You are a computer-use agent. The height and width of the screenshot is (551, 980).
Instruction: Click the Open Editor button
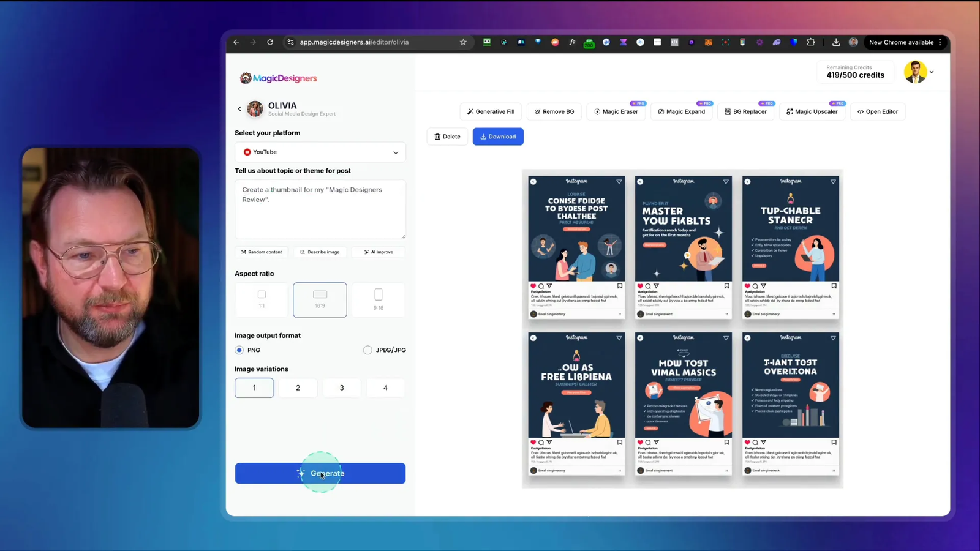(x=878, y=111)
